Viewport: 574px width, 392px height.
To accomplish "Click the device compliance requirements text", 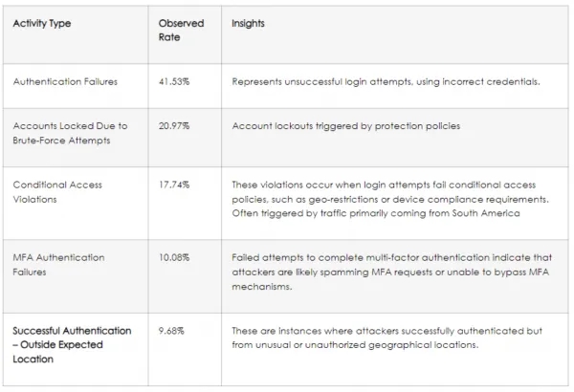I will click(471, 199).
